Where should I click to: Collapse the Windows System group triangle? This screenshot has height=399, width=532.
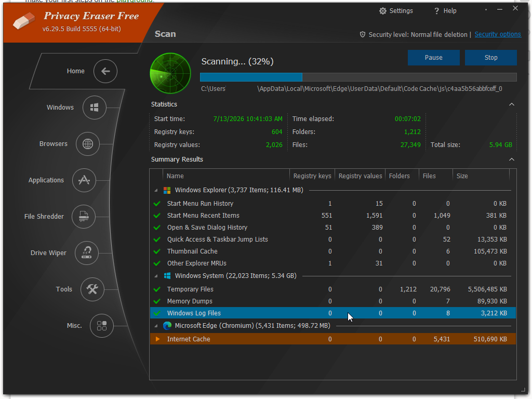pyautogui.click(x=156, y=276)
